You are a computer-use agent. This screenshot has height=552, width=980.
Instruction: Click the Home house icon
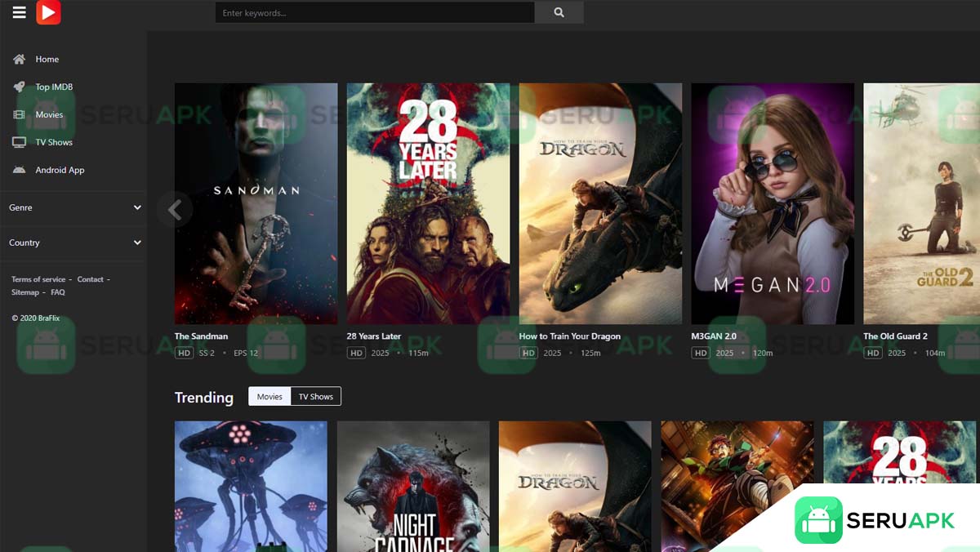pyautogui.click(x=19, y=59)
